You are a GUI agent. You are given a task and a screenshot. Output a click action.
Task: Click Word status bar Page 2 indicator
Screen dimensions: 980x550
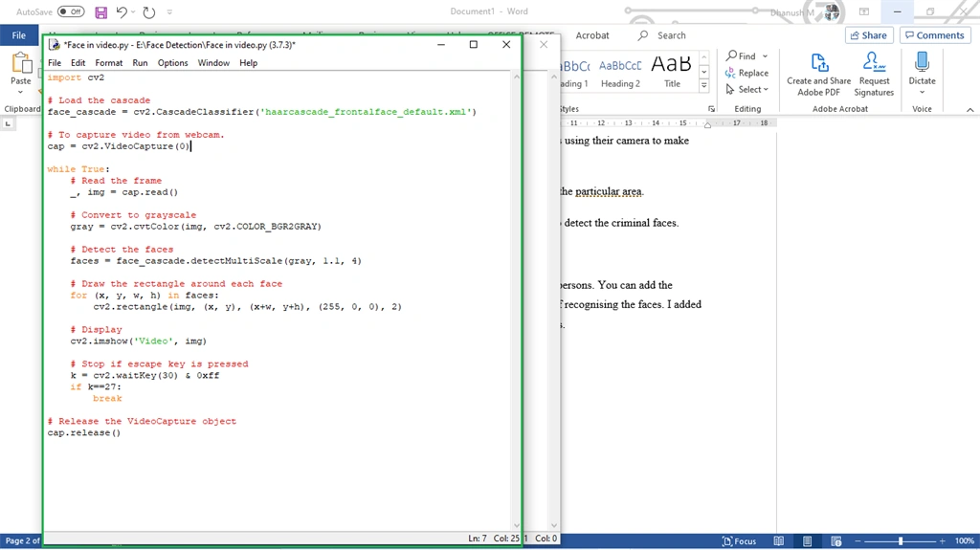(21, 540)
